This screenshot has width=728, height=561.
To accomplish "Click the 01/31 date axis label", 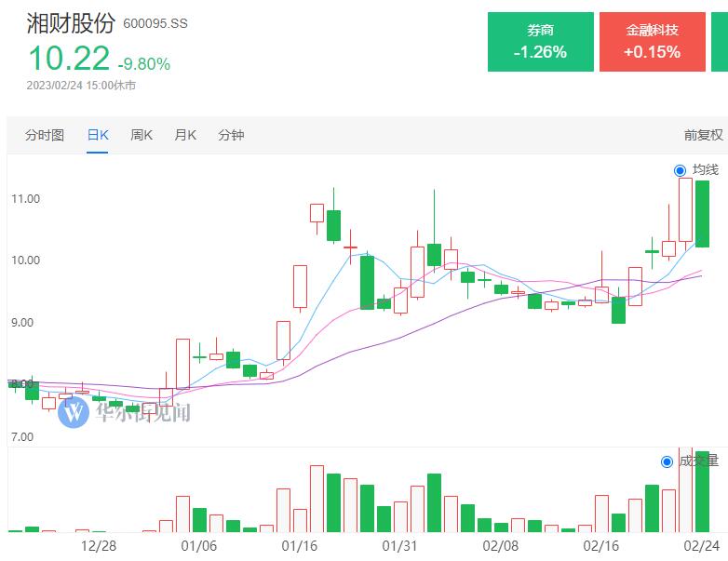I will (399, 546).
